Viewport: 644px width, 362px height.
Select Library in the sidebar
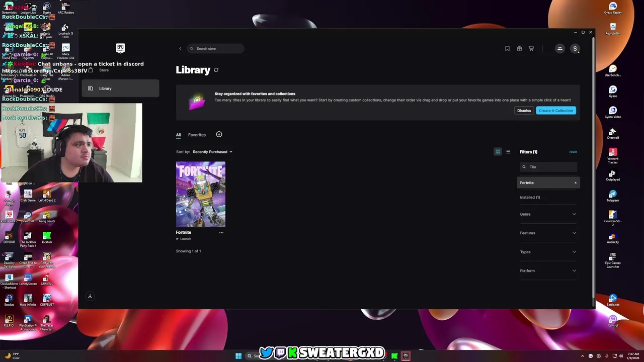(120, 88)
